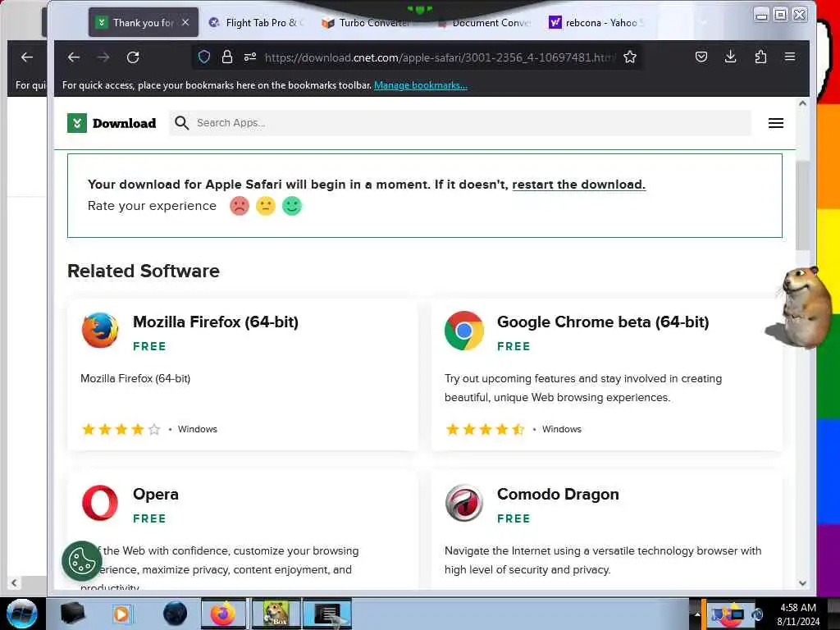Click the Mozilla Firefox star rating

coord(121,429)
